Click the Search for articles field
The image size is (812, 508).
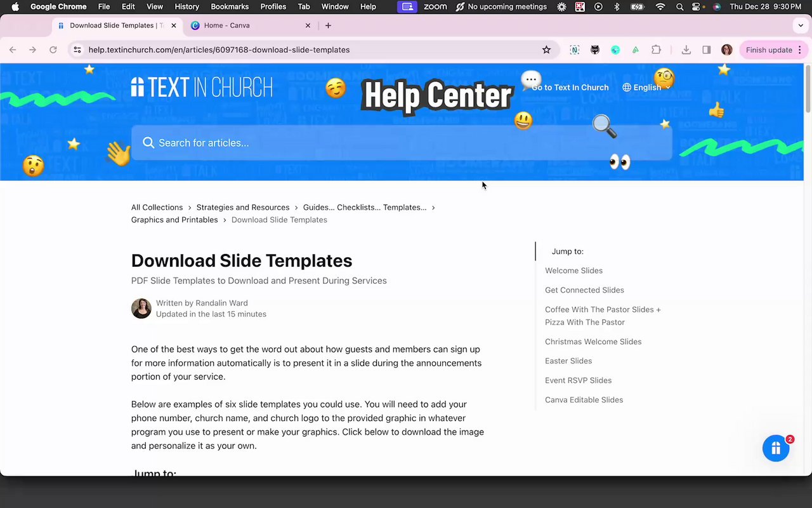point(402,143)
